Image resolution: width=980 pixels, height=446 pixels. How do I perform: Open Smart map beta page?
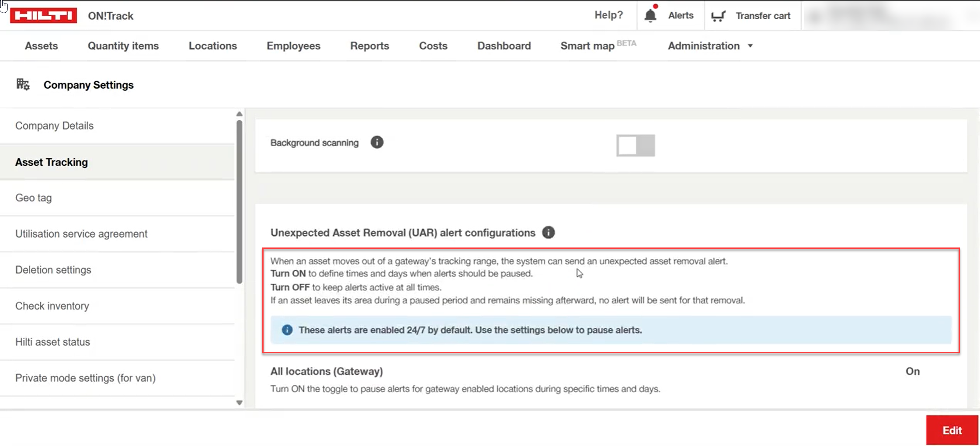[587, 46]
